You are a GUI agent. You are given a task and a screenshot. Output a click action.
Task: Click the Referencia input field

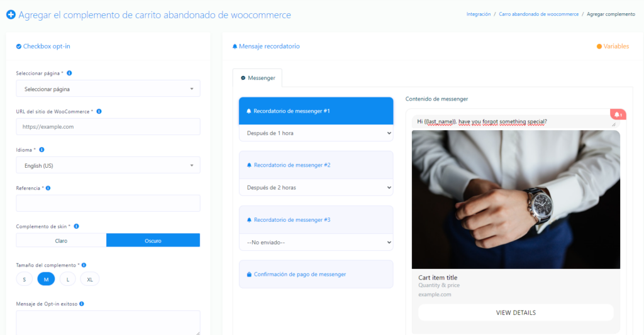(x=108, y=203)
